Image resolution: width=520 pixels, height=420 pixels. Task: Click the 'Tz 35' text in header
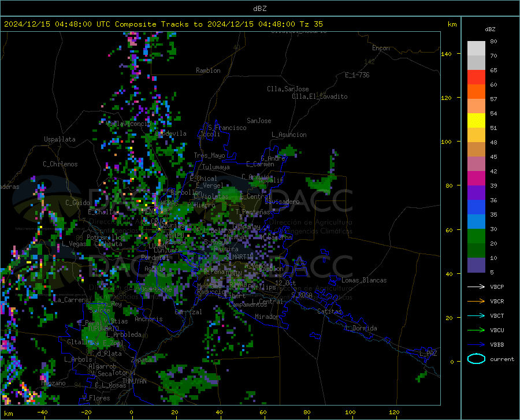pos(311,24)
